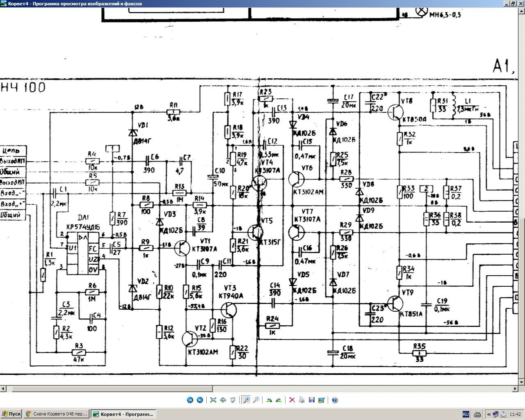Switch to Chrome window Схема Корвета 048
Screen dimensions: 525x420
56,414
